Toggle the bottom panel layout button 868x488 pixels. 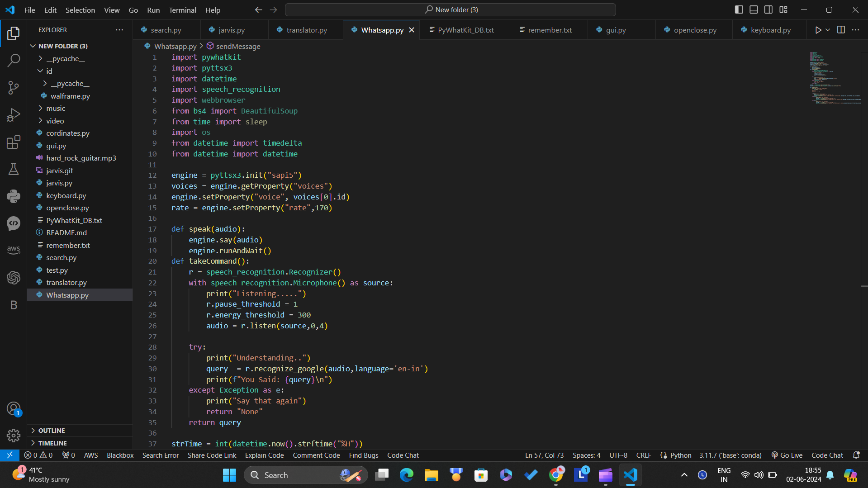(754, 9)
